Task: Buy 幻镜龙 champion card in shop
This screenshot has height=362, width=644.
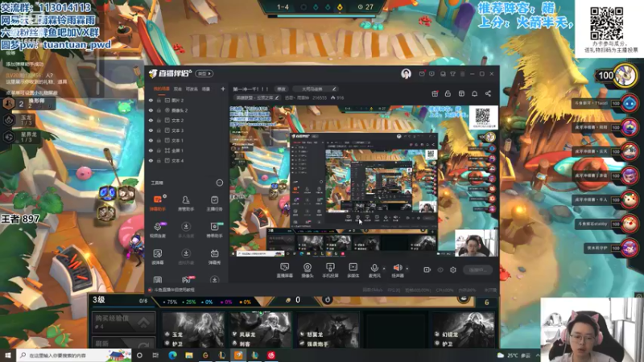Action: 462,330
